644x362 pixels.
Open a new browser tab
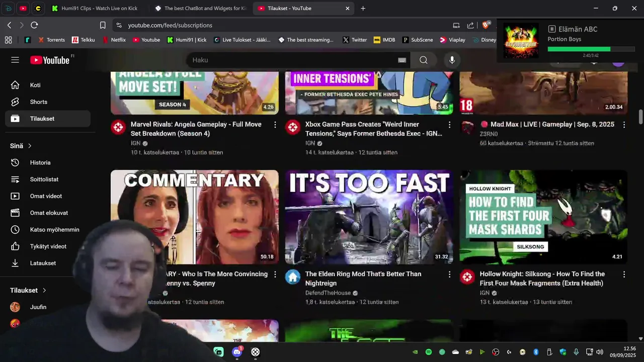[x=363, y=8]
